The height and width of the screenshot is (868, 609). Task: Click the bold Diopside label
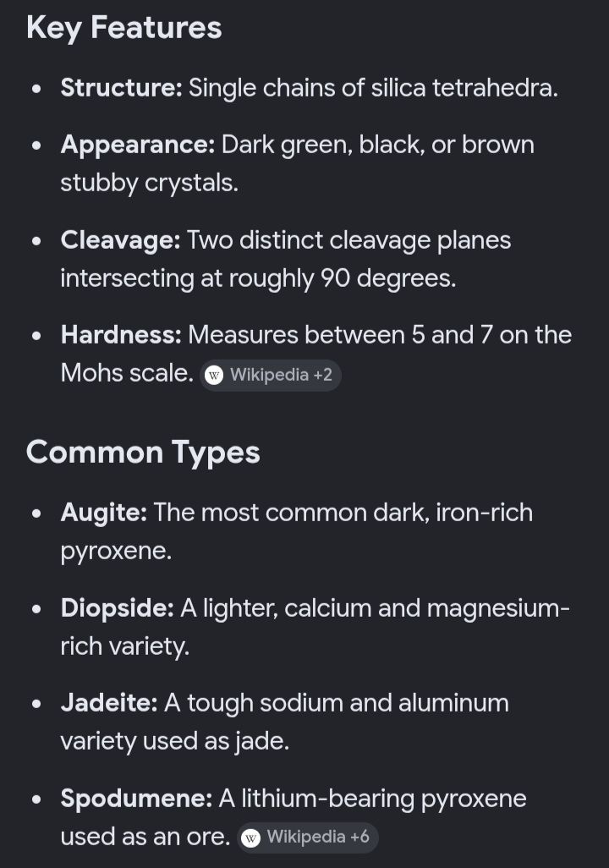tap(118, 608)
